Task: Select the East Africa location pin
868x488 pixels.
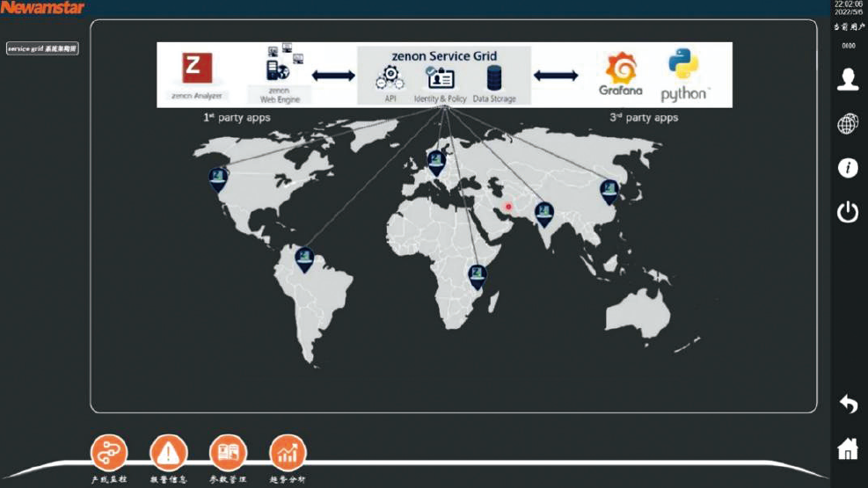Action: [x=477, y=277]
